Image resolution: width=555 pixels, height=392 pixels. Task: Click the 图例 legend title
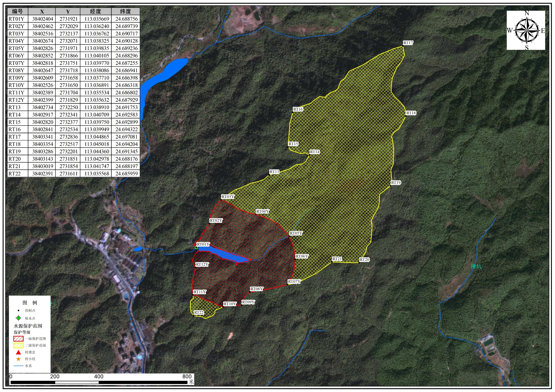point(30,303)
